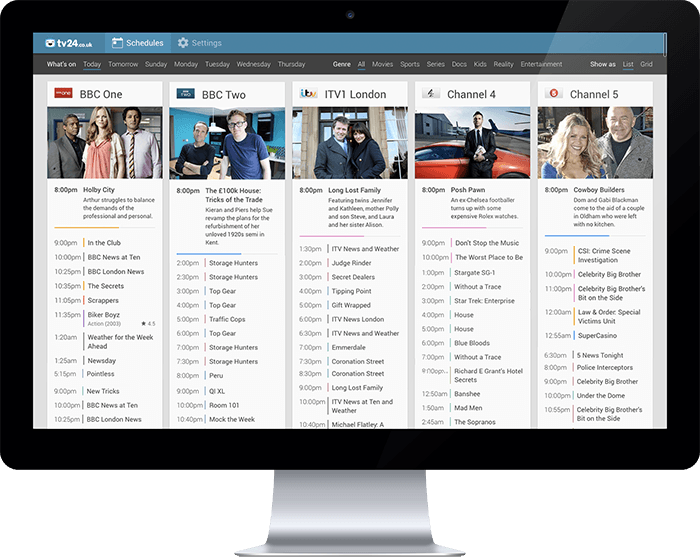Filter genre by Series
This screenshot has height=560, width=700.
point(435,64)
